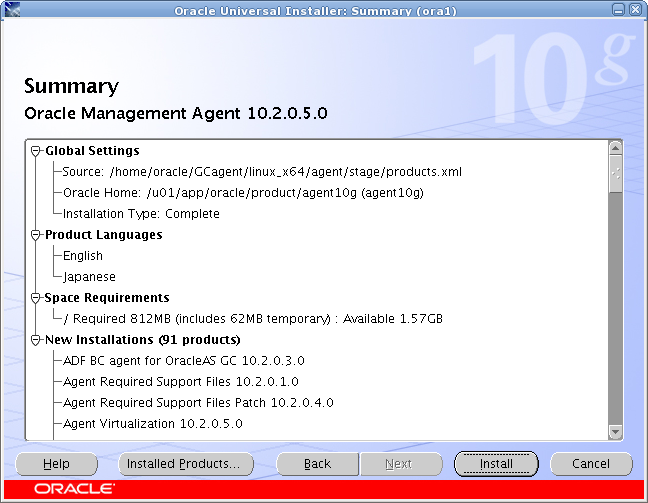Go Back to the previous installer step
648x503 pixels.
(317, 464)
